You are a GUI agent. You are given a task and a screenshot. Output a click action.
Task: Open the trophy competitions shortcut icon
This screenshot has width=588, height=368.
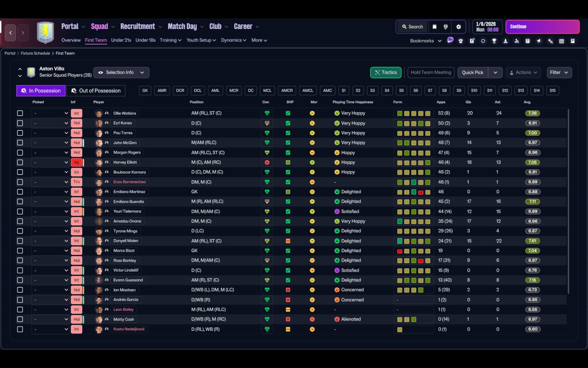coord(494,41)
